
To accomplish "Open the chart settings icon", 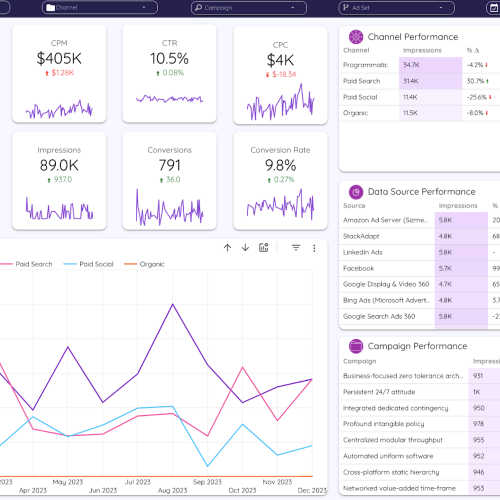I will click(x=264, y=247).
